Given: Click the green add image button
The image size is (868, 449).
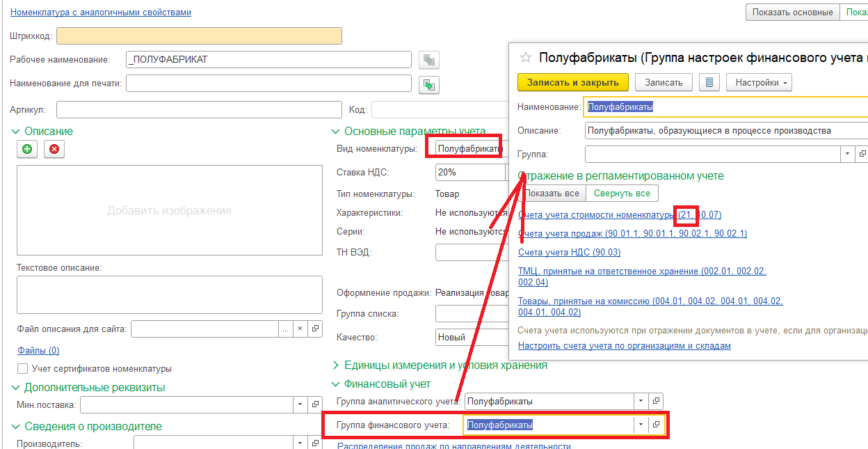Looking at the screenshot, I should (x=27, y=149).
